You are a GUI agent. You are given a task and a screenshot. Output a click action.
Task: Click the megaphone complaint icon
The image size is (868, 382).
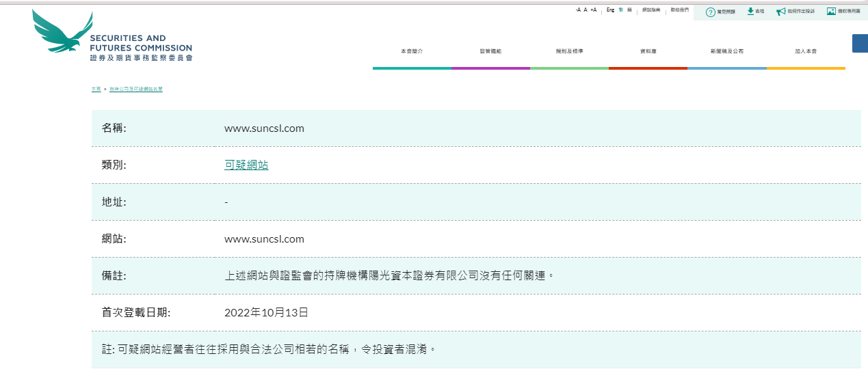pyautogui.click(x=780, y=12)
